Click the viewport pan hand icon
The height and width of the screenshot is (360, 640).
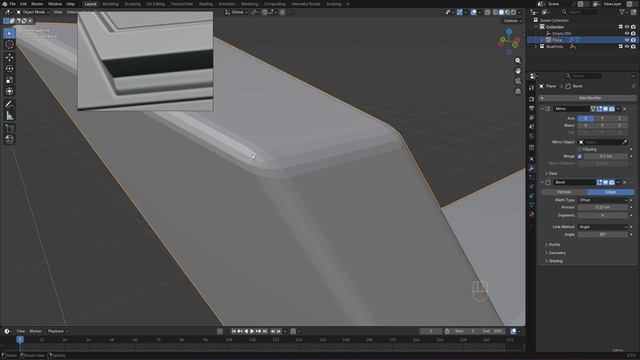click(518, 71)
